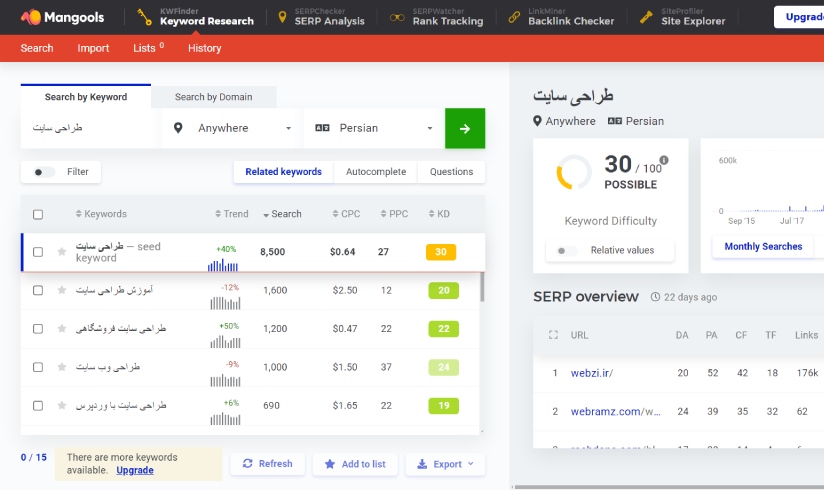Open the Import menu item
The width and height of the screenshot is (824, 490).
point(93,48)
